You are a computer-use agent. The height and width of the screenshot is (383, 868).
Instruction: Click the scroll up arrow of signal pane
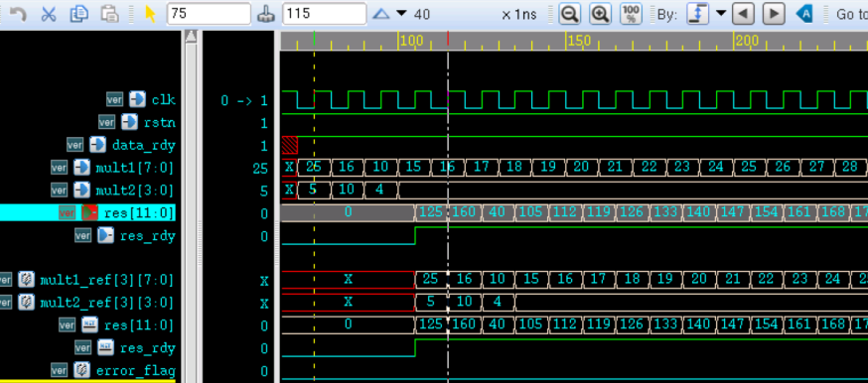pos(191,37)
